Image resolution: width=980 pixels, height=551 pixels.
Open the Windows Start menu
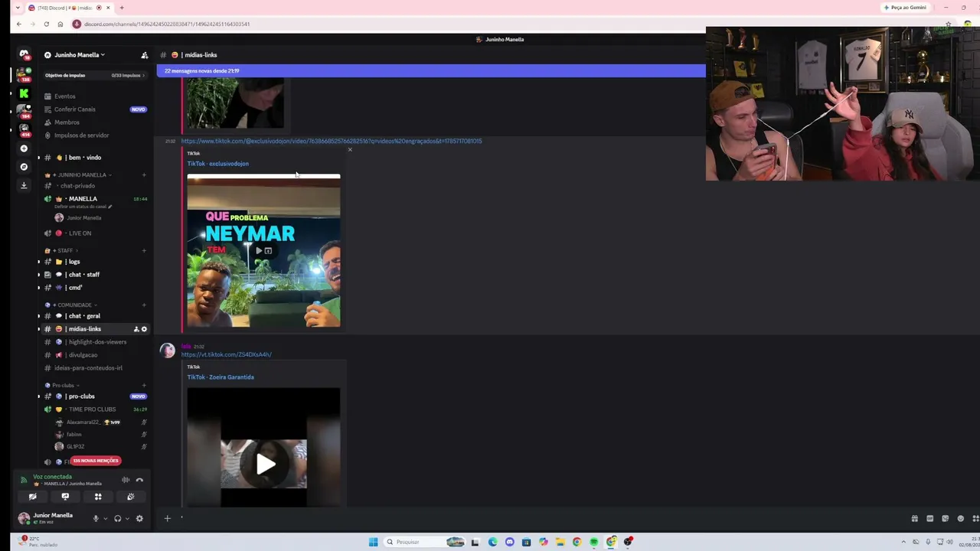tap(373, 542)
